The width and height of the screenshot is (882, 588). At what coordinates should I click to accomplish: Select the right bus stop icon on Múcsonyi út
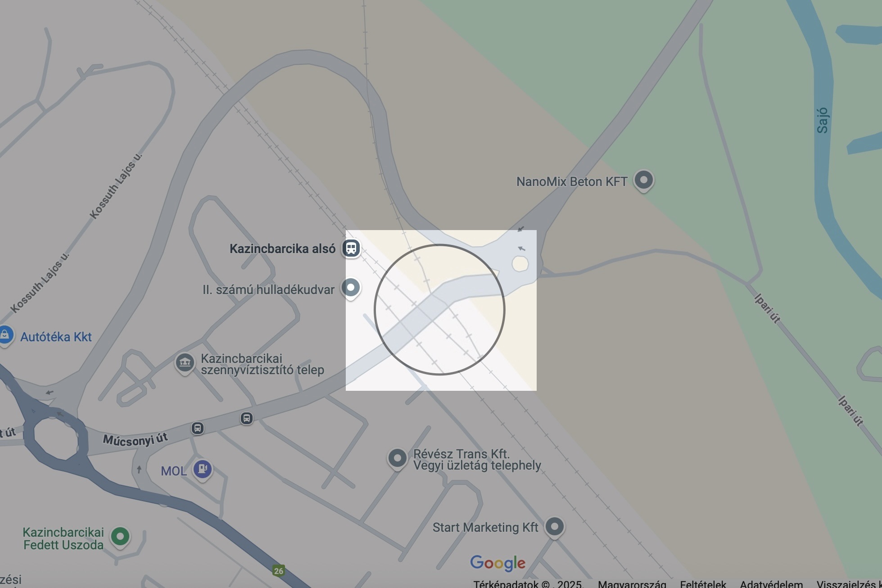[x=246, y=418]
